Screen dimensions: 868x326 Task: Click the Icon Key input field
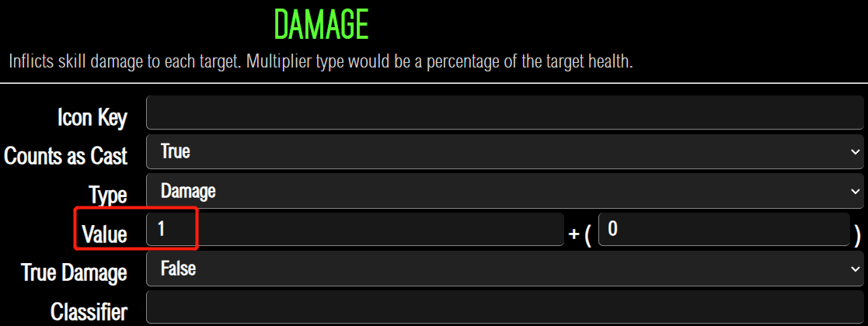505,113
